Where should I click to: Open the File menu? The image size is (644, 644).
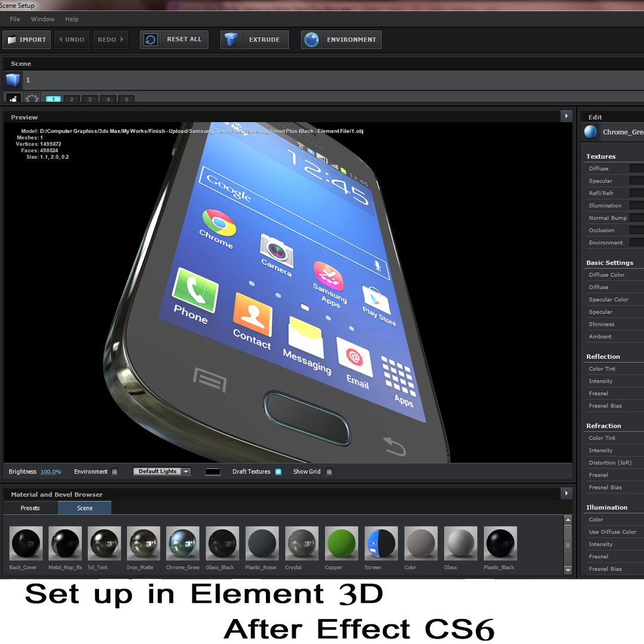pyautogui.click(x=15, y=19)
